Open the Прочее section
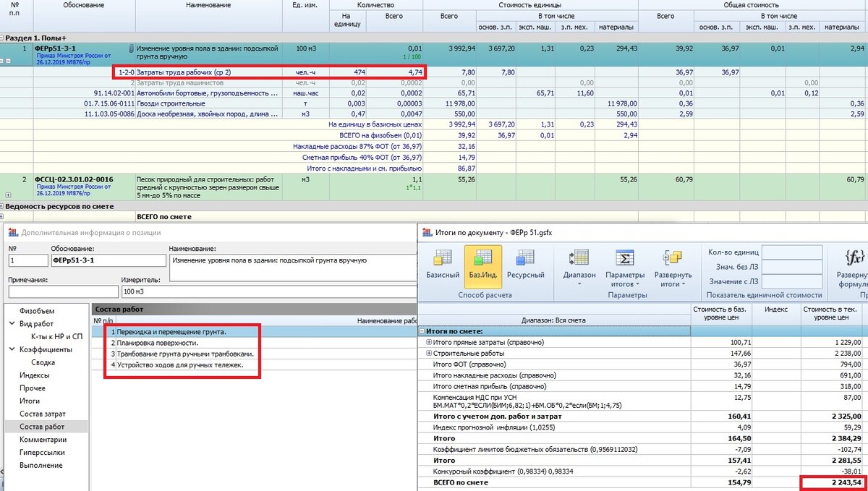868x491 pixels. 33,388
